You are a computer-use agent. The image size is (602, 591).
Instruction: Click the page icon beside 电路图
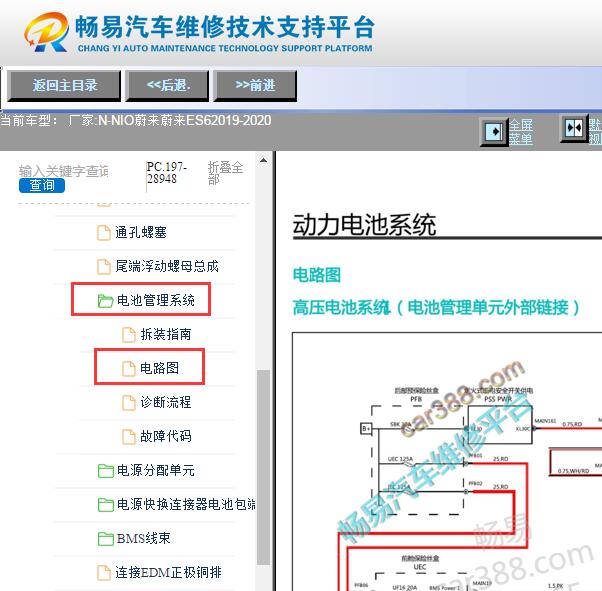pyautogui.click(x=129, y=368)
